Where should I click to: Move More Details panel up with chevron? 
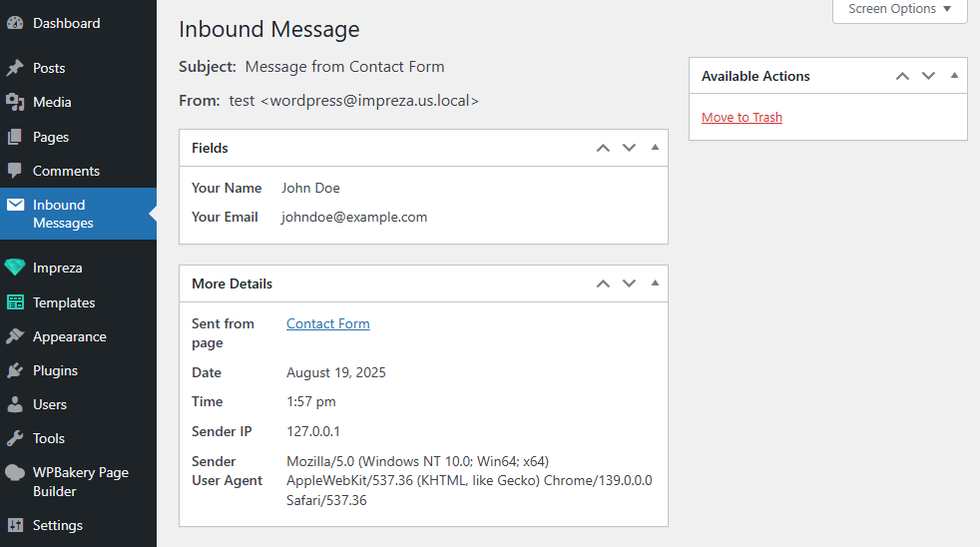(603, 283)
